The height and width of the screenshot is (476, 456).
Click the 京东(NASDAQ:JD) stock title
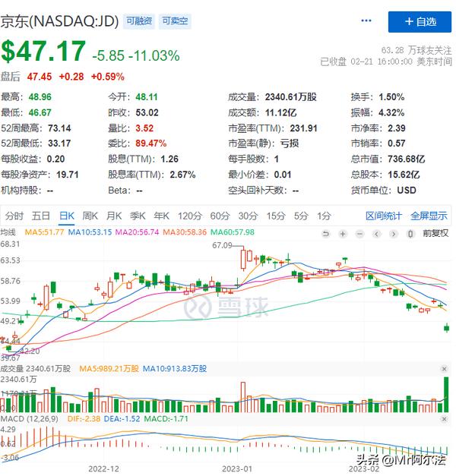pyautogui.click(x=59, y=21)
